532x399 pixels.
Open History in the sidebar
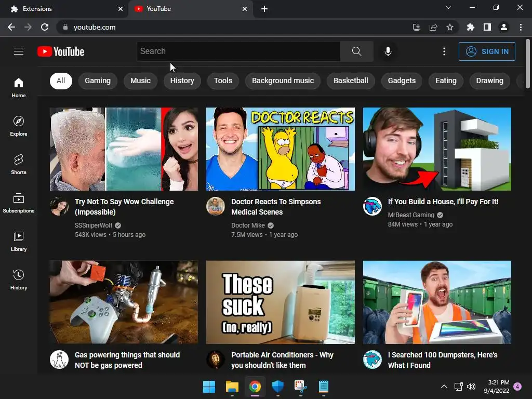pyautogui.click(x=19, y=280)
